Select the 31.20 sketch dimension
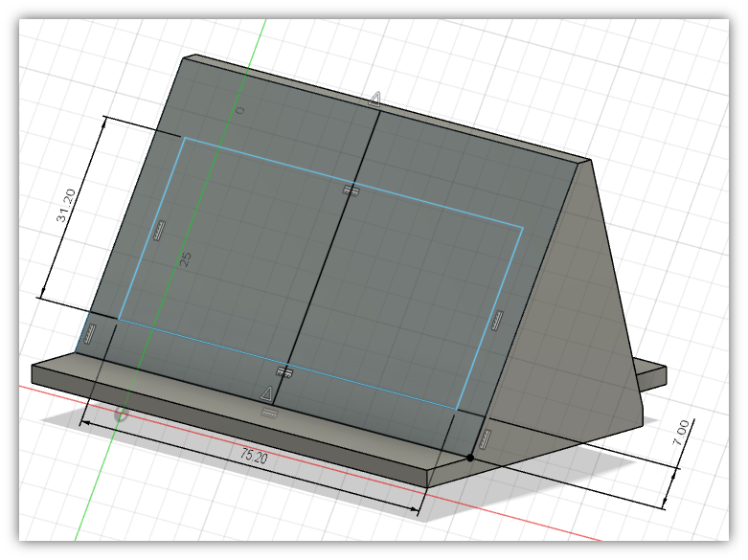Image resolution: width=748 pixels, height=560 pixels. point(66,206)
